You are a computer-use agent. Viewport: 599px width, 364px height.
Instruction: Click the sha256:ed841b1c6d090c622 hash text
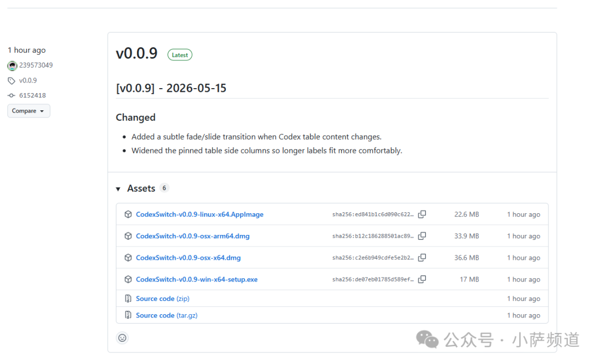tap(373, 214)
